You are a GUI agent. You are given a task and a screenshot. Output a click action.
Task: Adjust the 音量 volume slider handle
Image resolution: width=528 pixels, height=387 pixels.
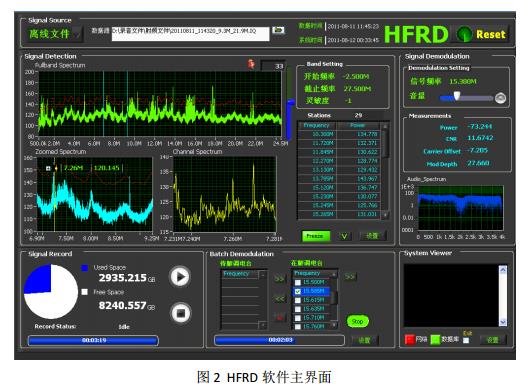tap(457, 96)
